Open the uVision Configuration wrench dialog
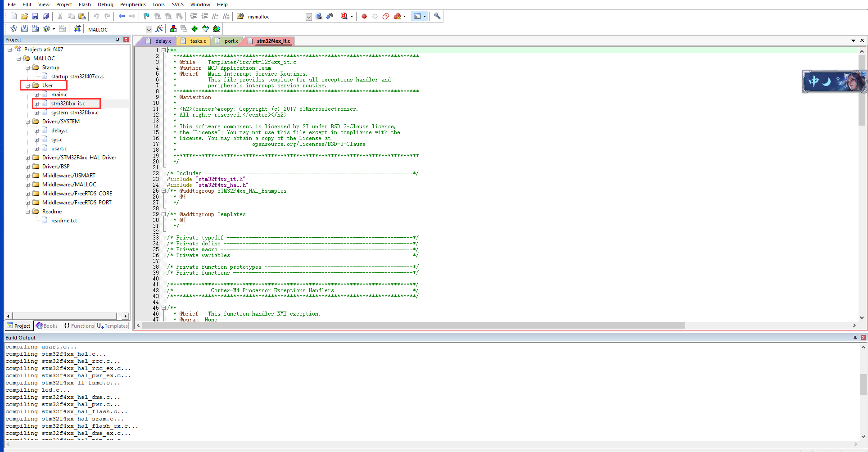Screen dimensions: 868x452 pos(437,16)
